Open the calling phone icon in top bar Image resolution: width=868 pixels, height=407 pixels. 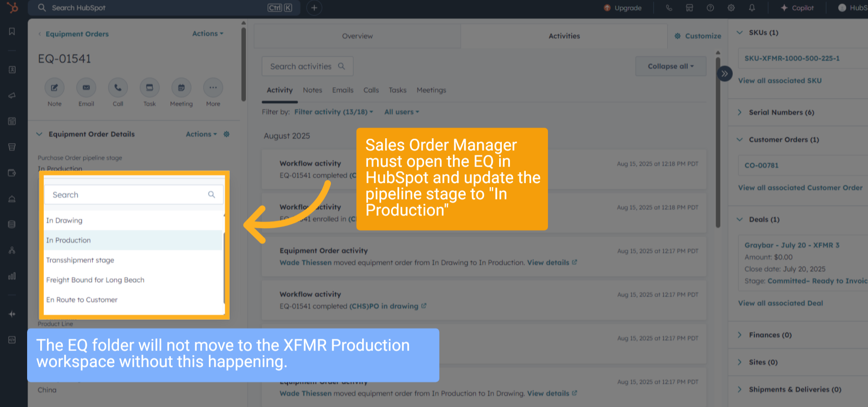(669, 8)
